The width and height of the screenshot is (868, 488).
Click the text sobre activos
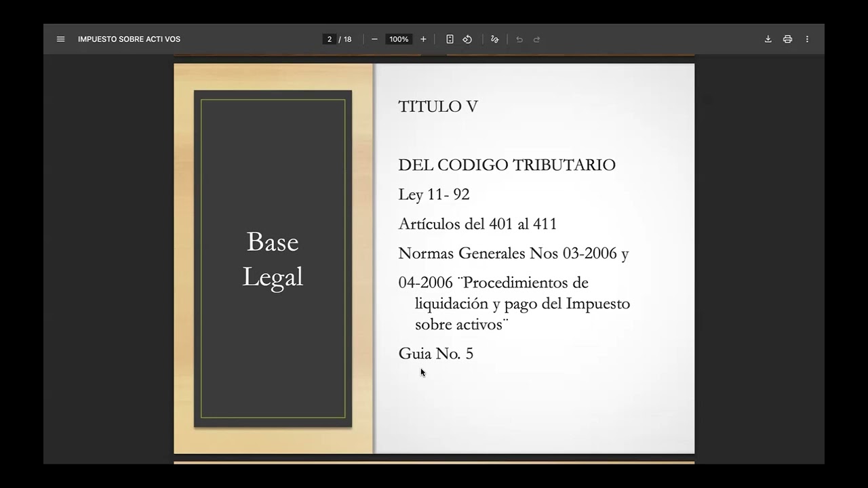tap(462, 325)
